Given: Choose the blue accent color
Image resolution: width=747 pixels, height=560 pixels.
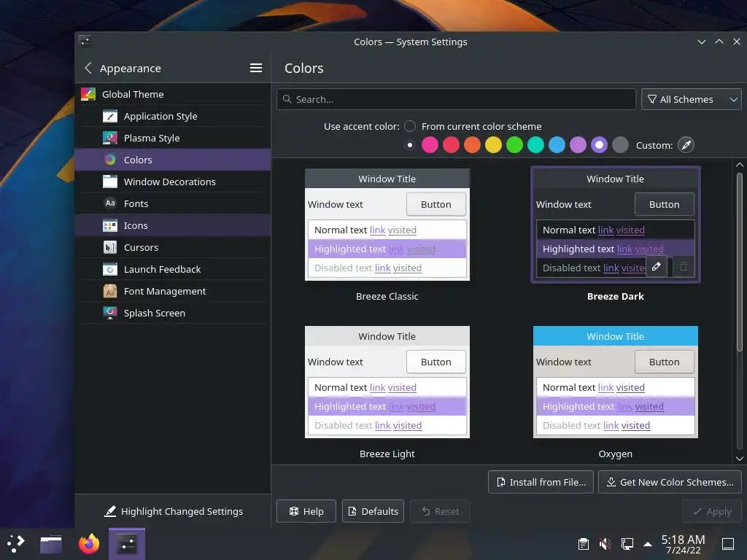Looking at the screenshot, I should pos(557,145).
